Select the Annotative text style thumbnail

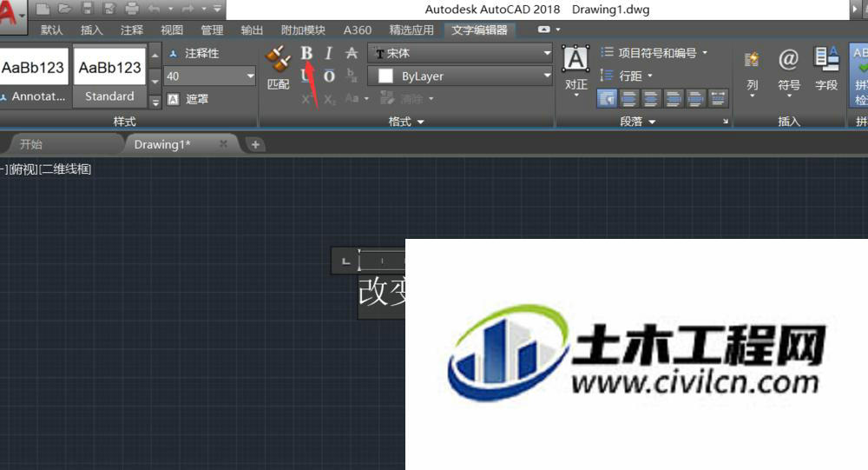tap(33, 76)
